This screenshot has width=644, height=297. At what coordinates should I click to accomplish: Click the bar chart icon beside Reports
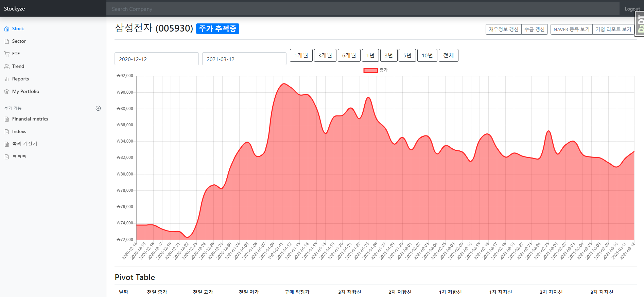(7, 79)
